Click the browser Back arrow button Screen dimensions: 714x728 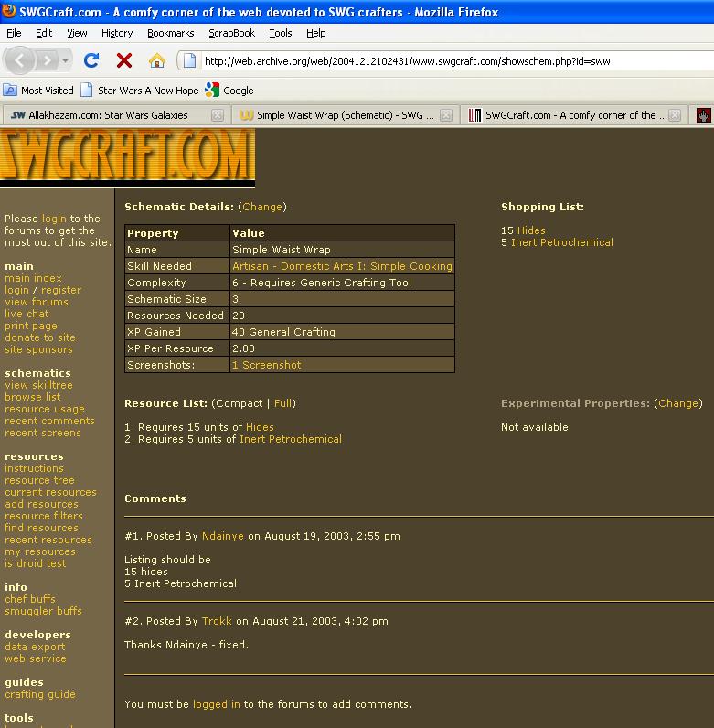21,60
